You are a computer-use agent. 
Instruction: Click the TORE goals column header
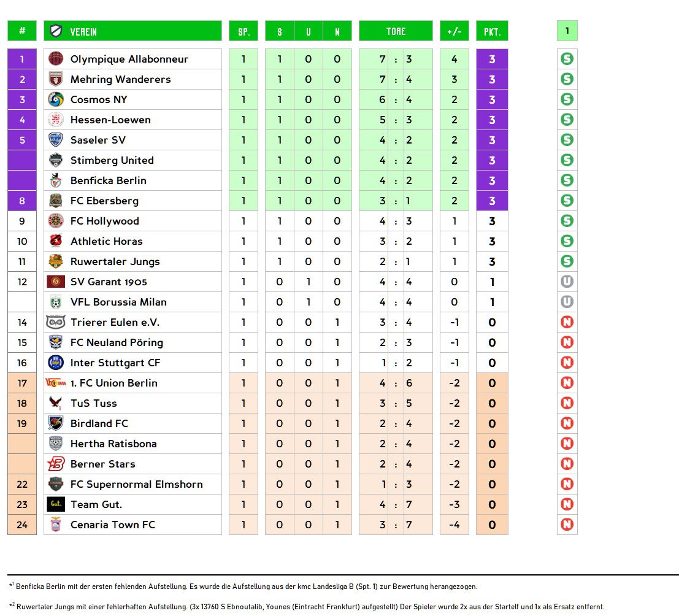tap(396, 31)
